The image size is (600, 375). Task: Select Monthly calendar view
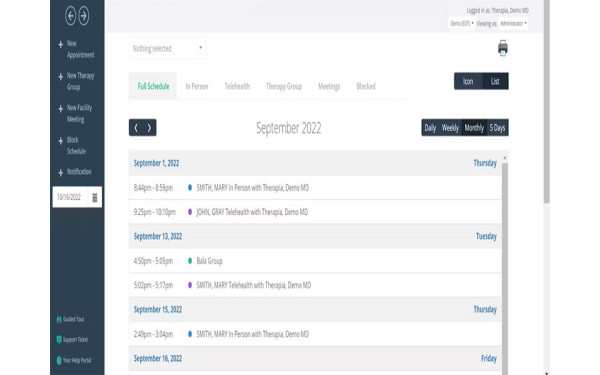(474, 128)
